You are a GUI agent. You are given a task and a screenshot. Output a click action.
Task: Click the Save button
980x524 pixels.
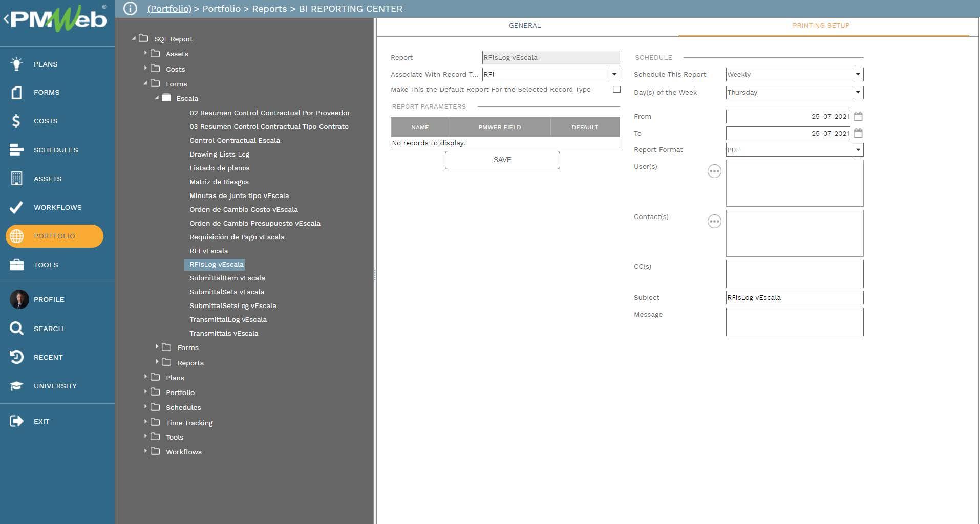(x=502, y=160)
